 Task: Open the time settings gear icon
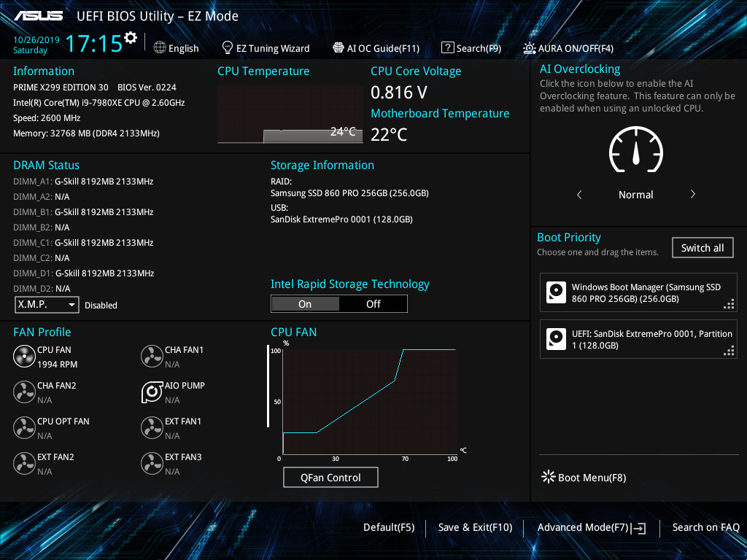coord(131,37)
